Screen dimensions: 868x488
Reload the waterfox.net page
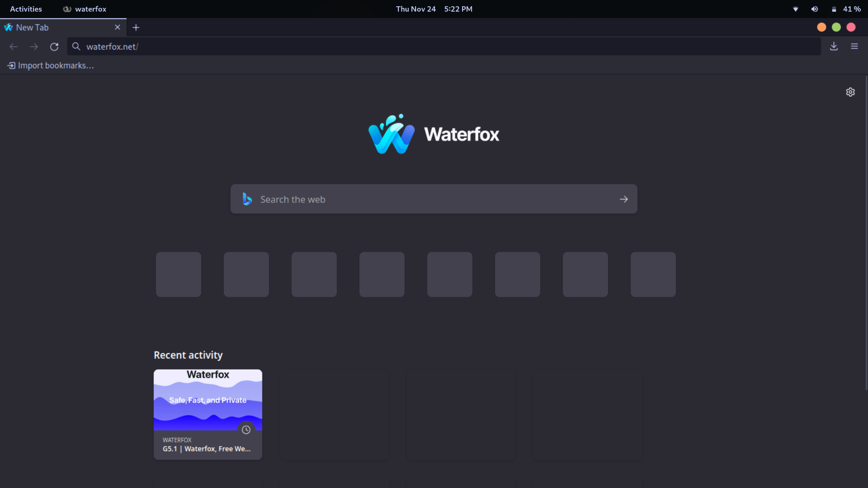point(54,47)
